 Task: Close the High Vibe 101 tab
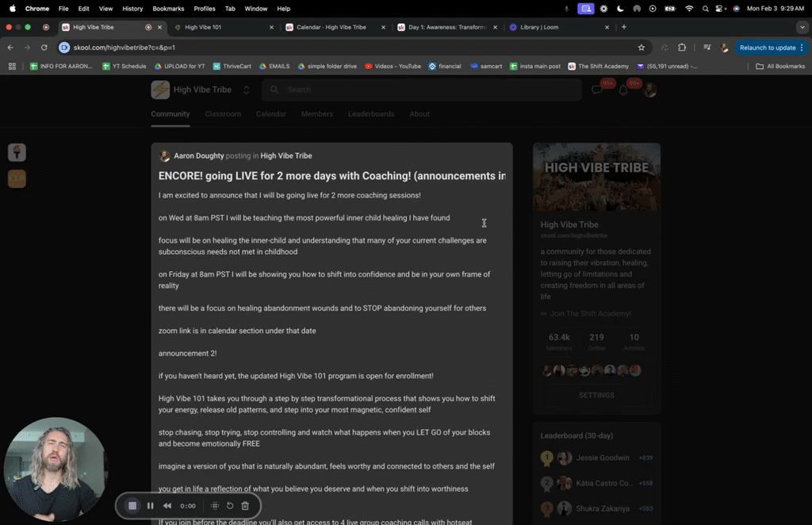pos(271,28)
